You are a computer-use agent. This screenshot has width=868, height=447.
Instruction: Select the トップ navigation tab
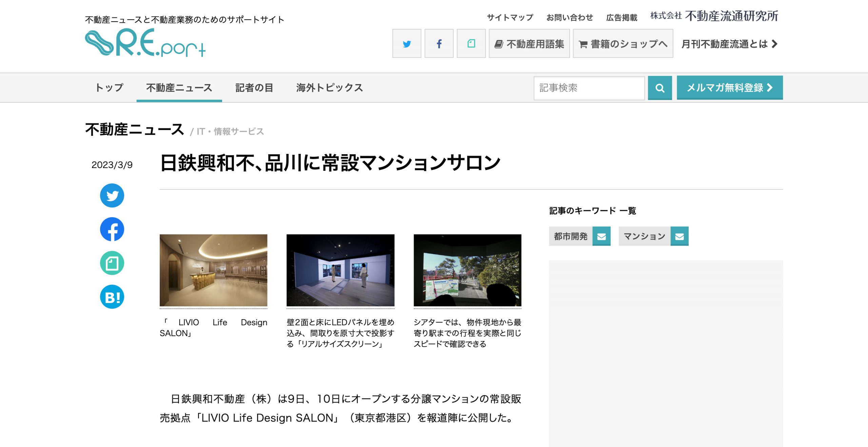pyautogui.click(x=109, y=87)
